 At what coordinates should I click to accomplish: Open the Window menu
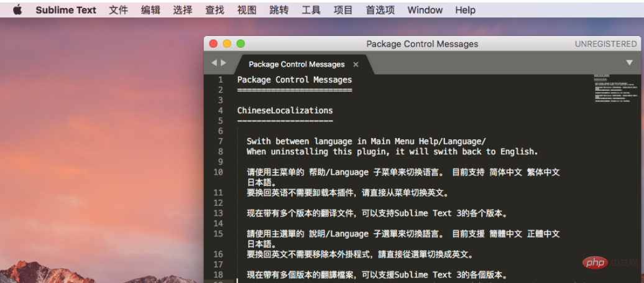425,11
